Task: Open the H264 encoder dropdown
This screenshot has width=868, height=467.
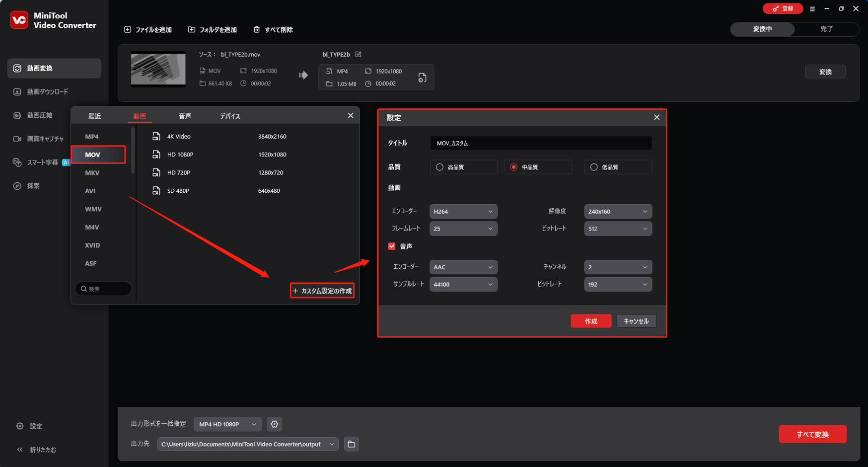Action: click(463, 211)
